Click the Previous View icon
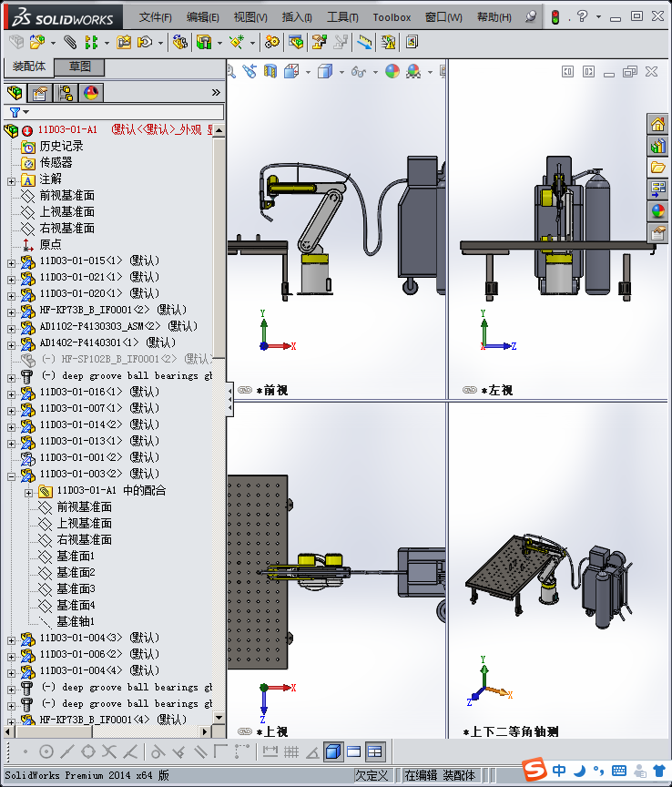Screen dimensions: 672x787 click(249, 72)
